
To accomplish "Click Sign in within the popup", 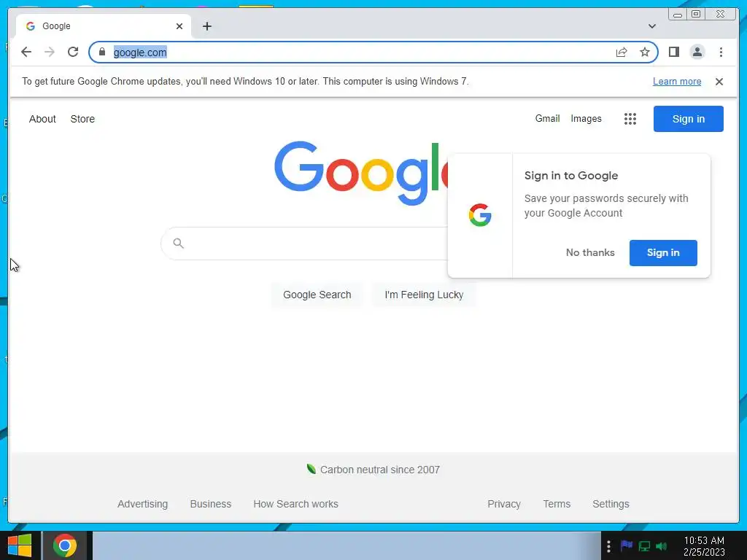I will click(663, 253).
